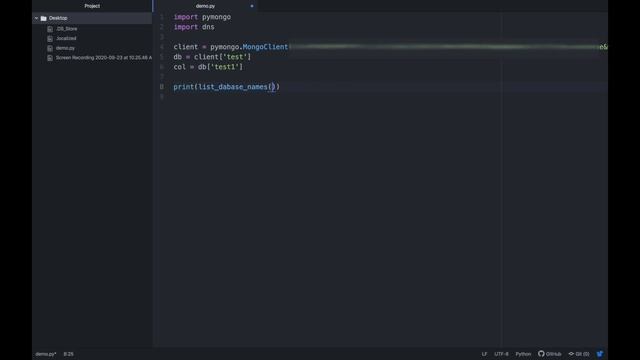The image size is (640, 360).
Task: Click line number 8 in the gutter
Action: [162, 87]
